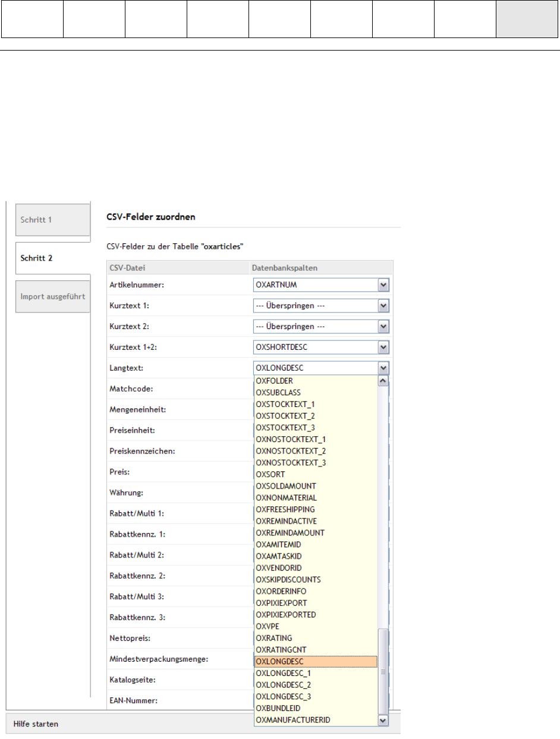Select the OXMANUFACTURERID option

[x=316, y=720]
